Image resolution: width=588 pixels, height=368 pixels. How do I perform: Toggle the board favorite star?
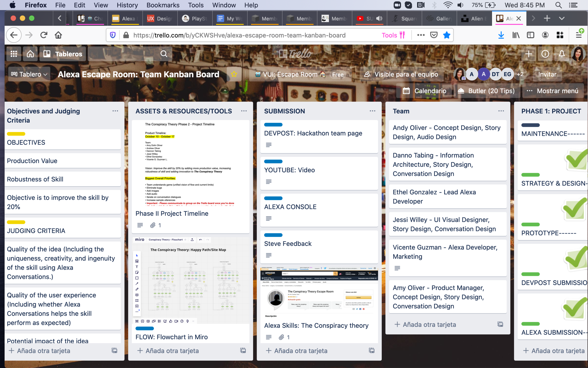point(234,74)
